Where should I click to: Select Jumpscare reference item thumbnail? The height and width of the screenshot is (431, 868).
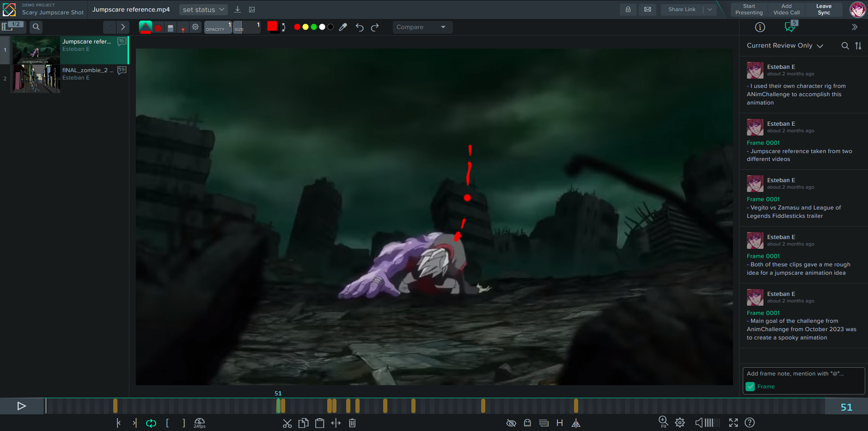(36, 50)
